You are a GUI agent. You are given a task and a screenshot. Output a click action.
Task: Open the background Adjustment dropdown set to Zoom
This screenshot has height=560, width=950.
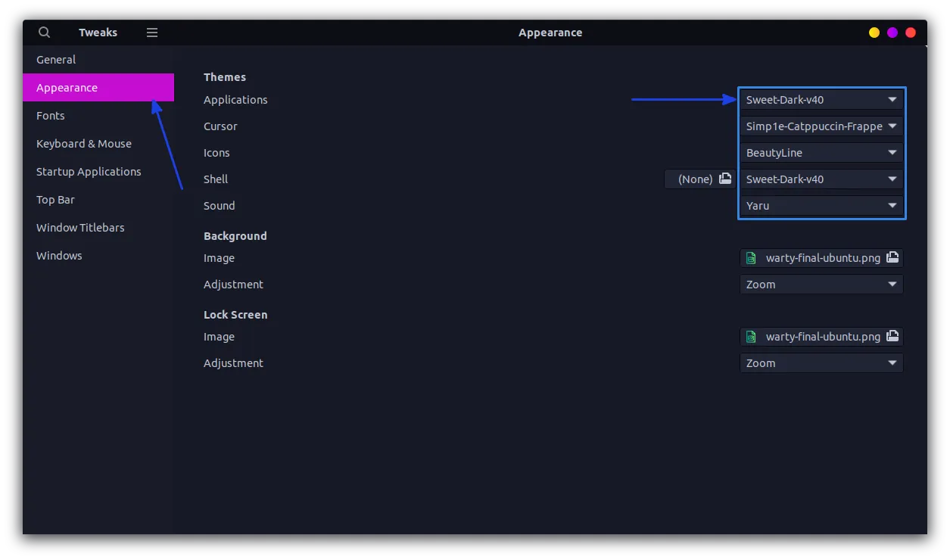(821, 284)
